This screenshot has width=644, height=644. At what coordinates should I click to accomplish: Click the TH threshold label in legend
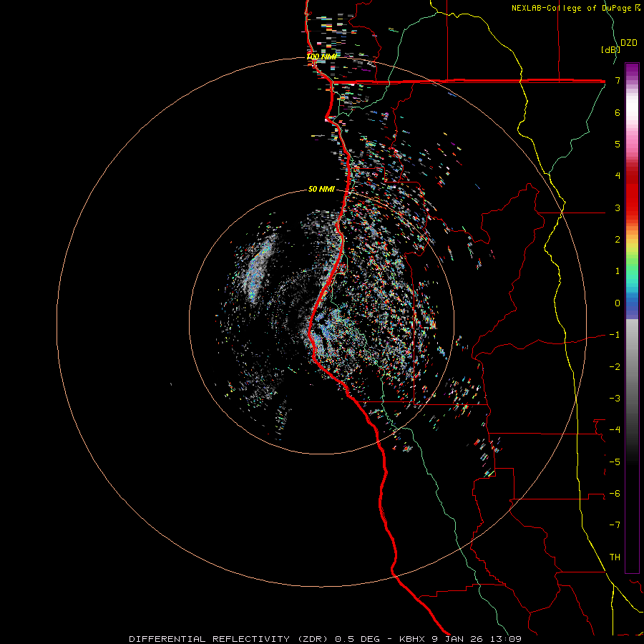pos(615,557)
